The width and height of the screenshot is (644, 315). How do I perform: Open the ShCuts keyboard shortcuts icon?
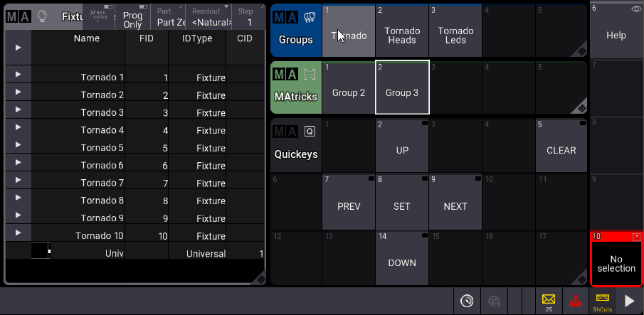tap(602, 301)
